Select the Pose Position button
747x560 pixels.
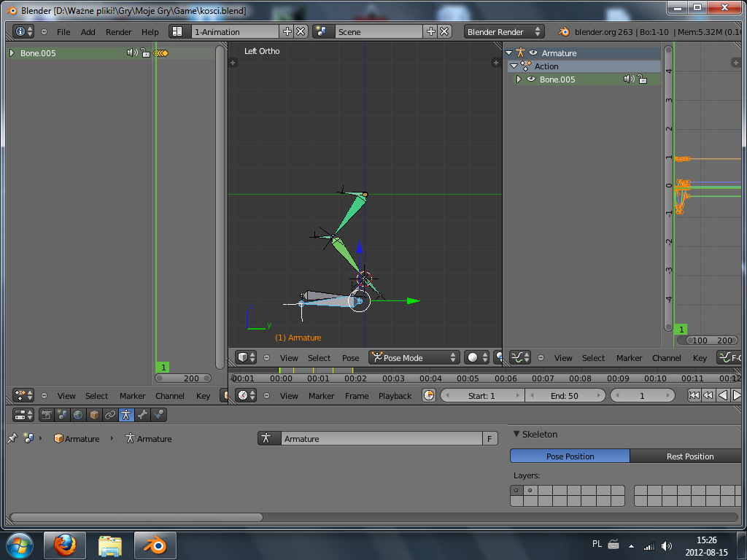pyautogui.click(x=570, y=456)
